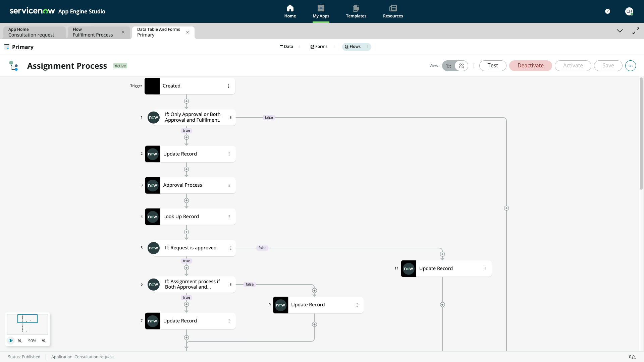Open more actions menu beside Save
The width and height of the screenshot is (644, 362).
630,66
